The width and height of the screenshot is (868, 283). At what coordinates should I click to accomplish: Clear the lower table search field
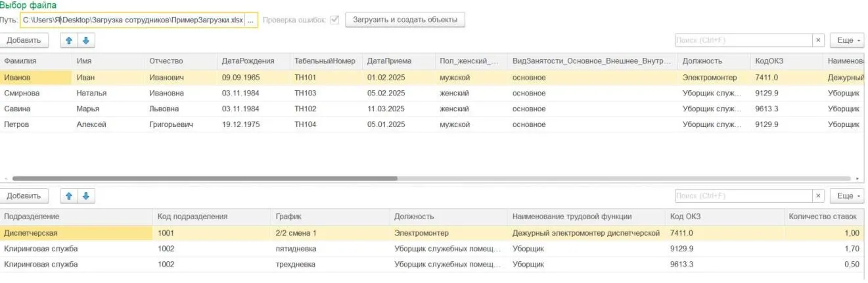click(819, 195)
